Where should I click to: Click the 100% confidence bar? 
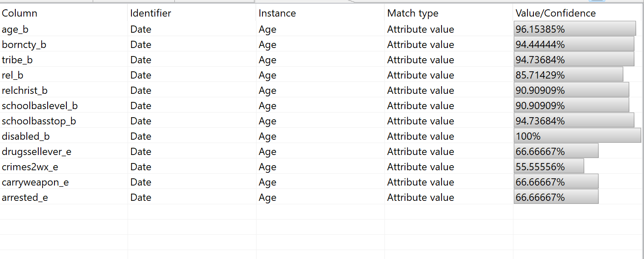point(577,136)
